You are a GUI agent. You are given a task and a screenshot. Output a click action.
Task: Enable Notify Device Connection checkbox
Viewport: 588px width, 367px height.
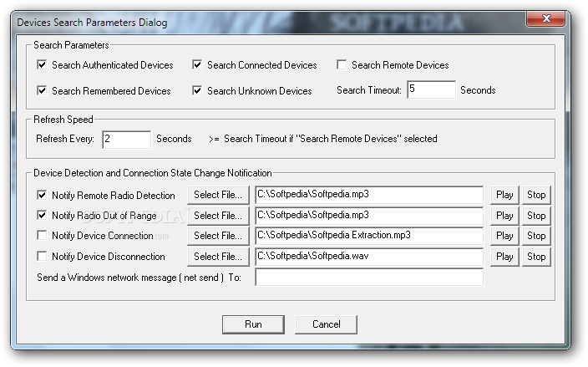(x=42, y=236)
